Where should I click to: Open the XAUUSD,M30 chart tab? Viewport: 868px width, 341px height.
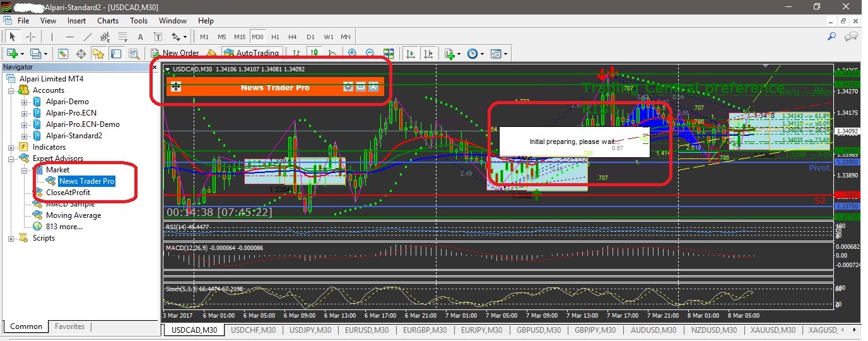coord(773,330)
